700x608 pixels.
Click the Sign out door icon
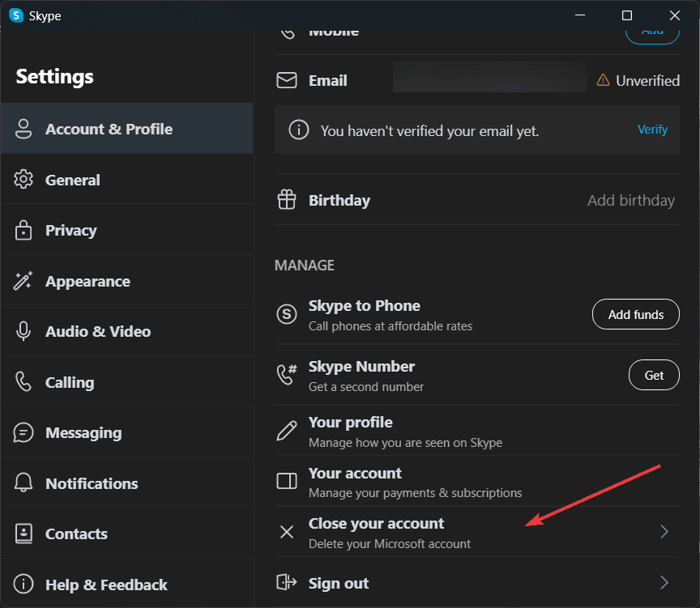[x=287, y=582]
